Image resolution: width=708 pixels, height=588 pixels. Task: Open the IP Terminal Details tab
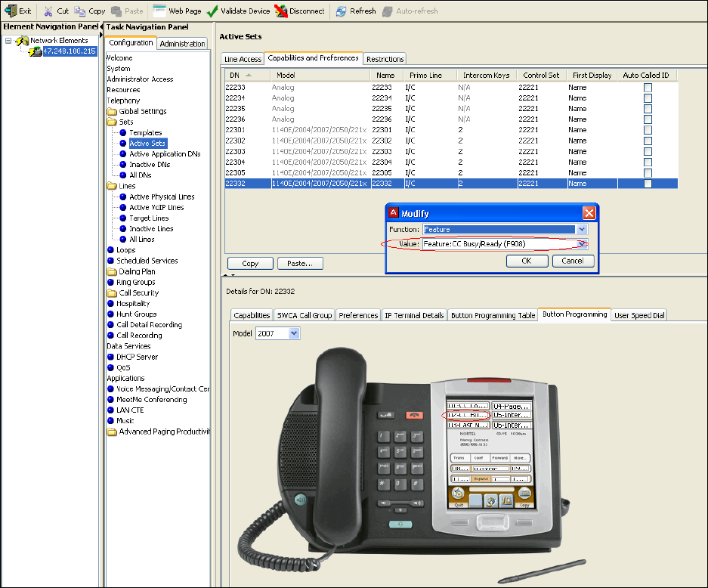coord(414,315)
